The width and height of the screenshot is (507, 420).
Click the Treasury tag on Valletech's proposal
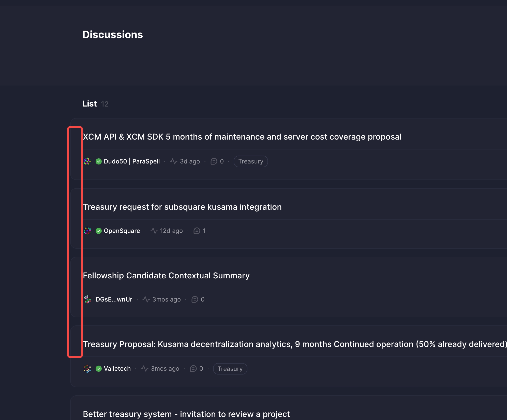click(230, 368)
